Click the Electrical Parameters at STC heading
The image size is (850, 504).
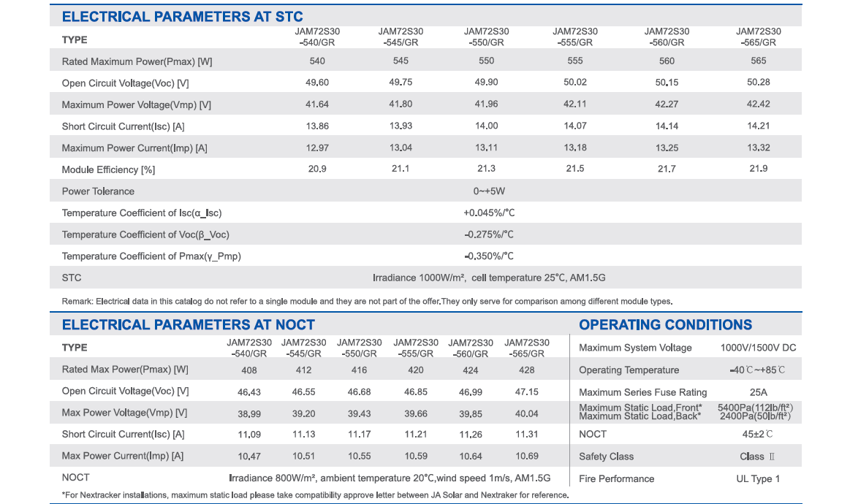coord(182,17)
